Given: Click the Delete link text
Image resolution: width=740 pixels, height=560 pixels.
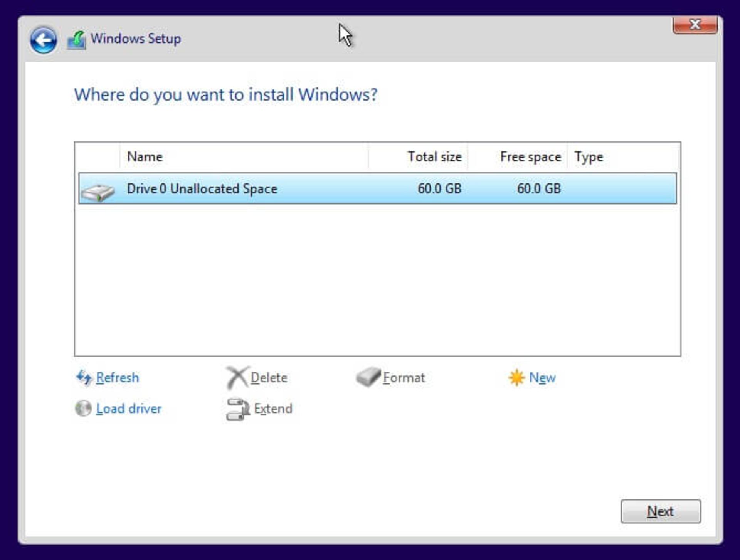Looking at the screenshot, I should [x=269, y=378].
